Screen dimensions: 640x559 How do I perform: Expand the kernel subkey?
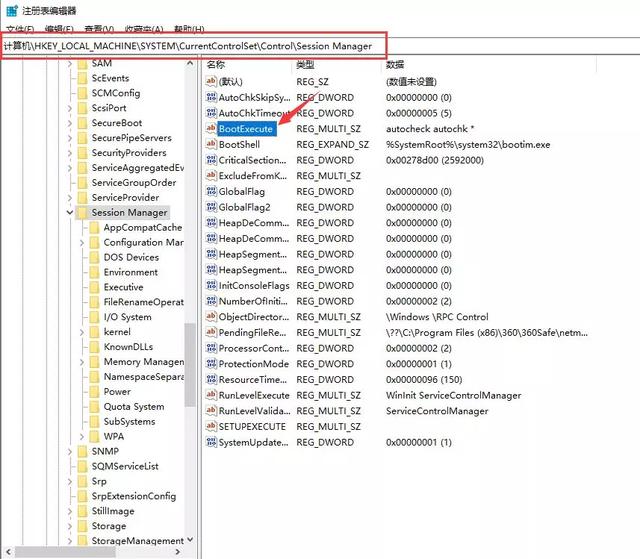point(83,331)
